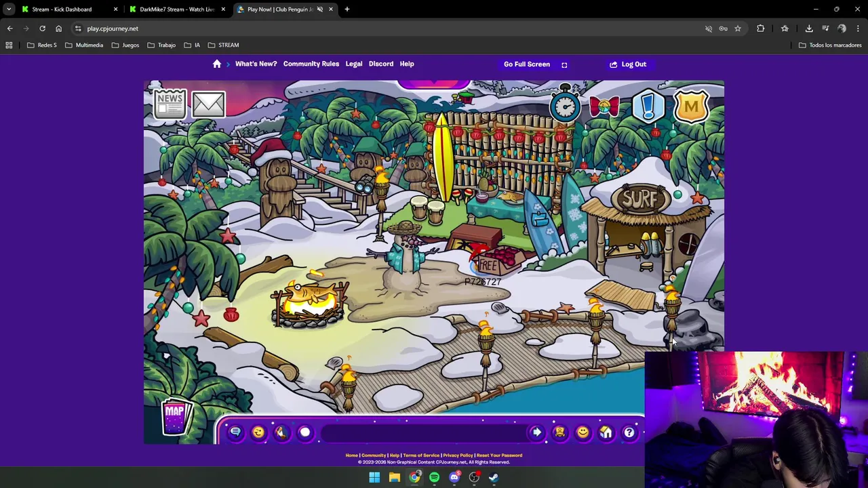This screenshot has width=868, height=488.
Task: Click the address bar URL play.cpjourney.net
Action: [x=113, y=28]
